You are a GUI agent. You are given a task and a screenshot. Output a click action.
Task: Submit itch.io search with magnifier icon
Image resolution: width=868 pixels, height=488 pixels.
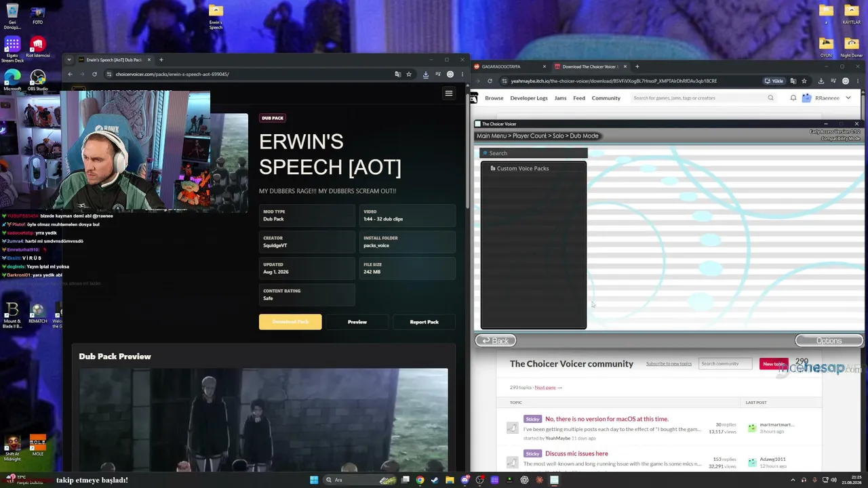770,98
